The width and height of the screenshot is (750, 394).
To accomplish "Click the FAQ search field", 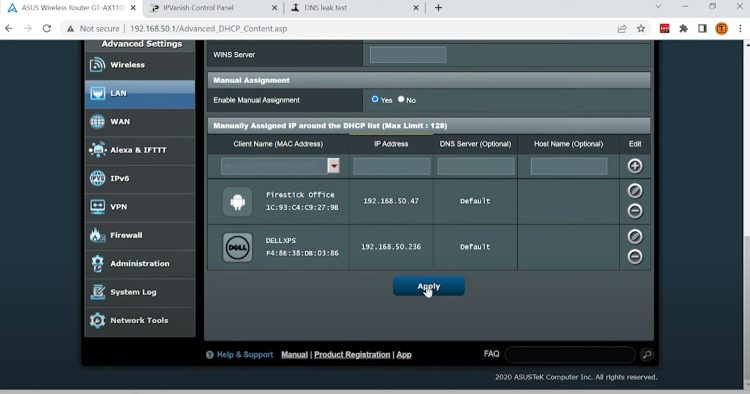I will coord(570,354).
